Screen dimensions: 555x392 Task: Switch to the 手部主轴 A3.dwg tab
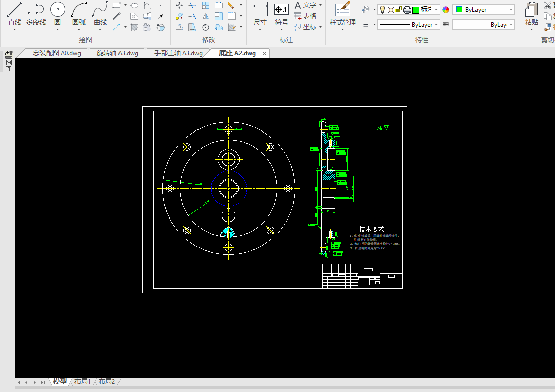pyautogui.click(x=178, y=53)
